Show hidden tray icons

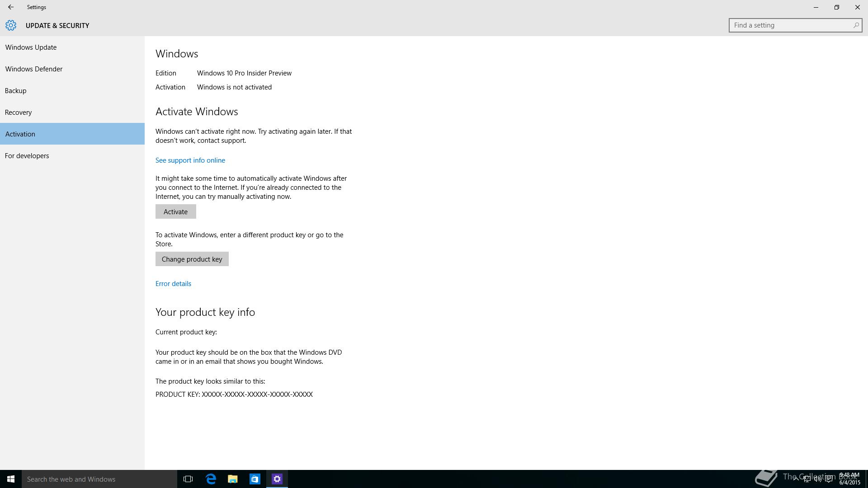coord(796,479)
